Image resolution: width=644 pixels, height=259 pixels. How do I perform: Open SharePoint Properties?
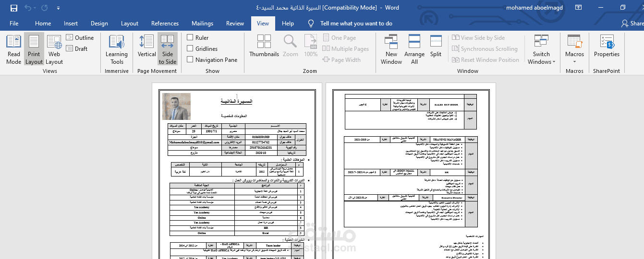607,46
